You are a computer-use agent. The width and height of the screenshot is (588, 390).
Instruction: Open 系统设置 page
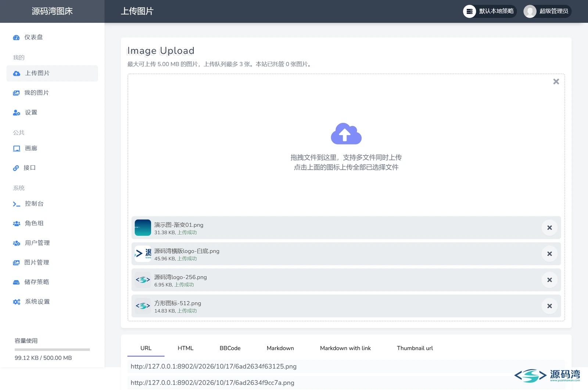click(x=52, y=302)
